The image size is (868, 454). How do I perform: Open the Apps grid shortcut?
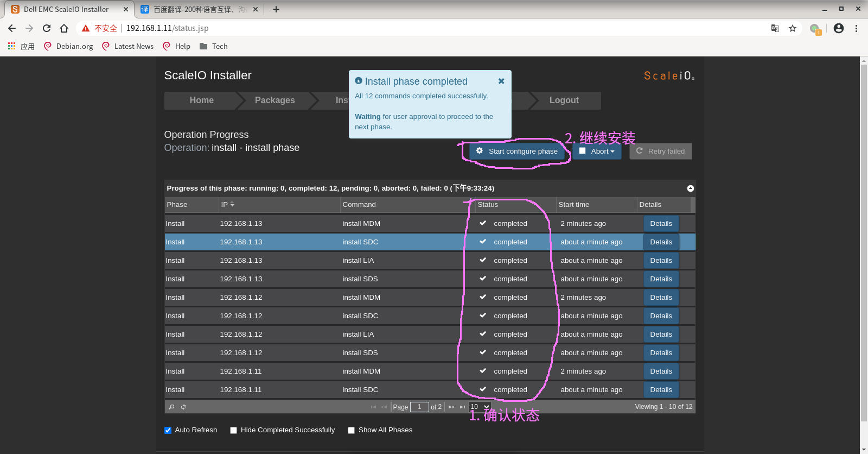pyautogui.click(x=21, y=46)
